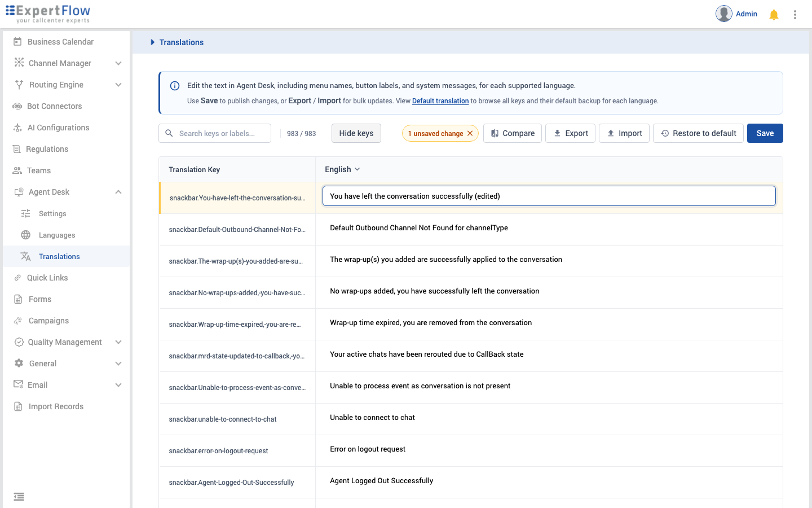Click the Admin user avatar
This screenshot has height=508, width=812.
(724, 14)
